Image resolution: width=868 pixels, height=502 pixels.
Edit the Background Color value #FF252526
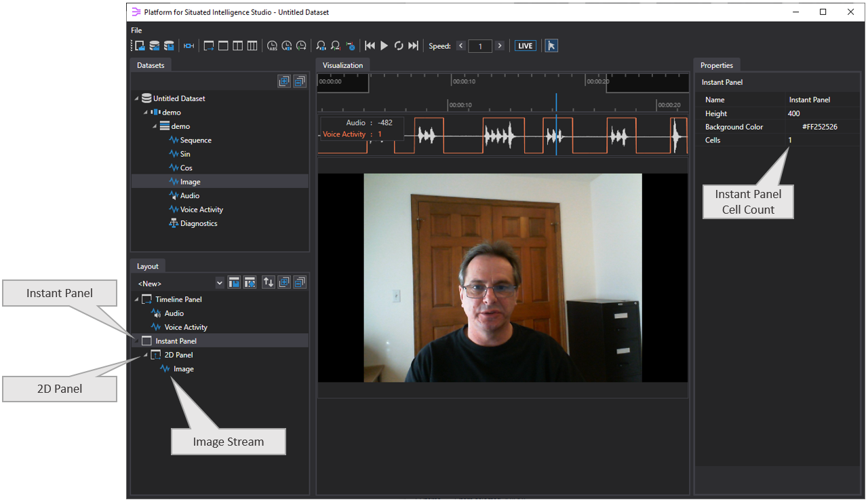coord(821,126)
